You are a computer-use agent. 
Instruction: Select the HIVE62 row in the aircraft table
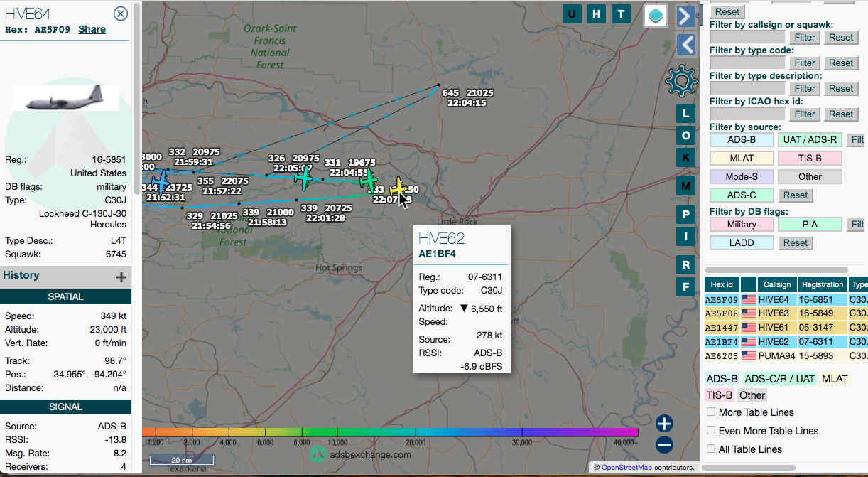pos(786,342)
